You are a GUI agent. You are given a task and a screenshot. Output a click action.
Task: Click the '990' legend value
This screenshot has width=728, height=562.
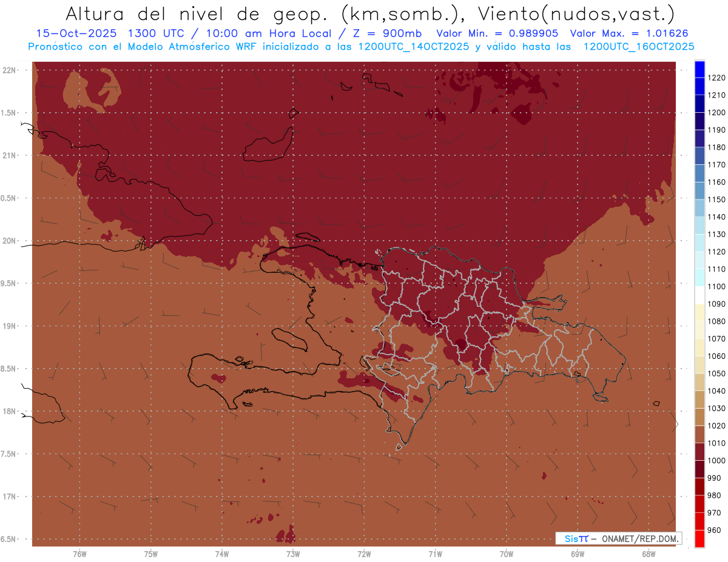[715, 478]
